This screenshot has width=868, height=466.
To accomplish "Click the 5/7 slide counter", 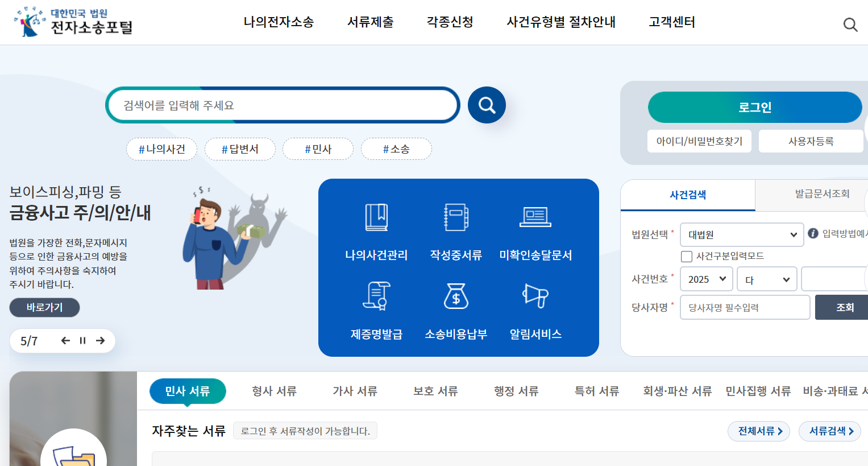I will (x=29, y=341).
